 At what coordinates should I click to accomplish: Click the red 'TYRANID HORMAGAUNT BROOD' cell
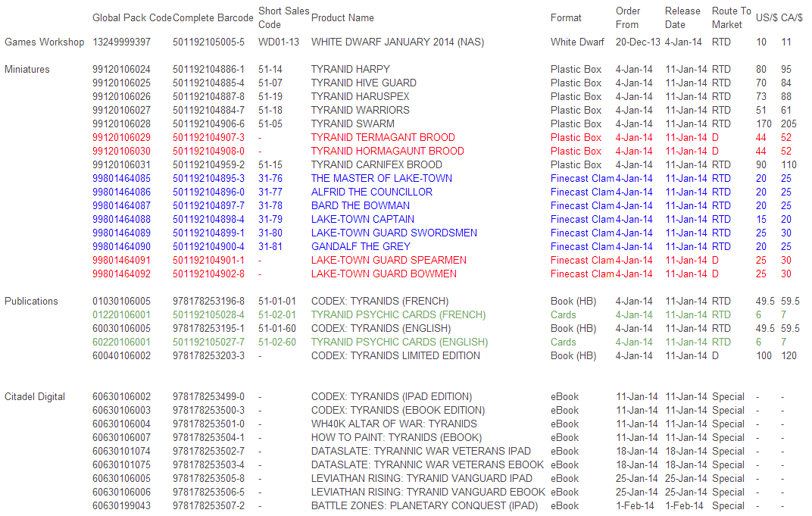click(x=387, y=152)
